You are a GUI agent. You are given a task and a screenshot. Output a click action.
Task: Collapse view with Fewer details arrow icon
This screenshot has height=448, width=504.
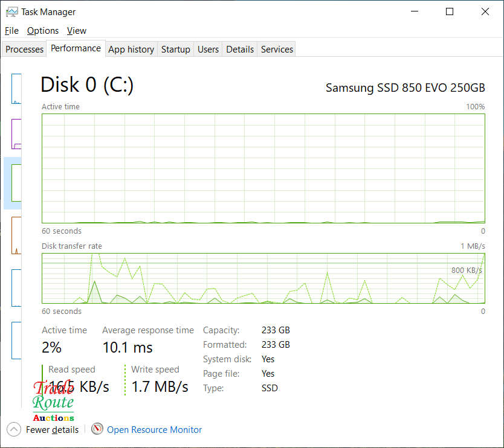(14, 429)
